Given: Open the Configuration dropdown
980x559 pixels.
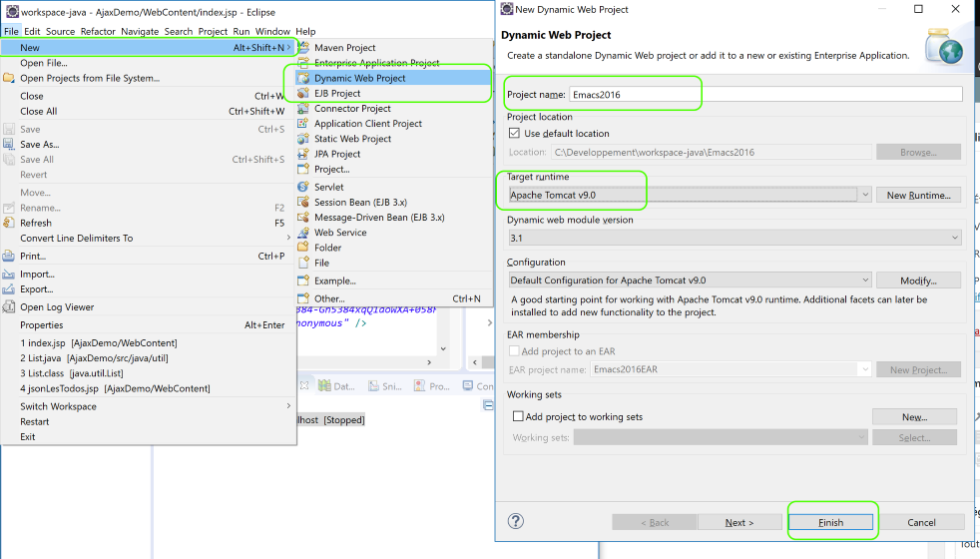Looking at the screenshot, I should [865, 280].
